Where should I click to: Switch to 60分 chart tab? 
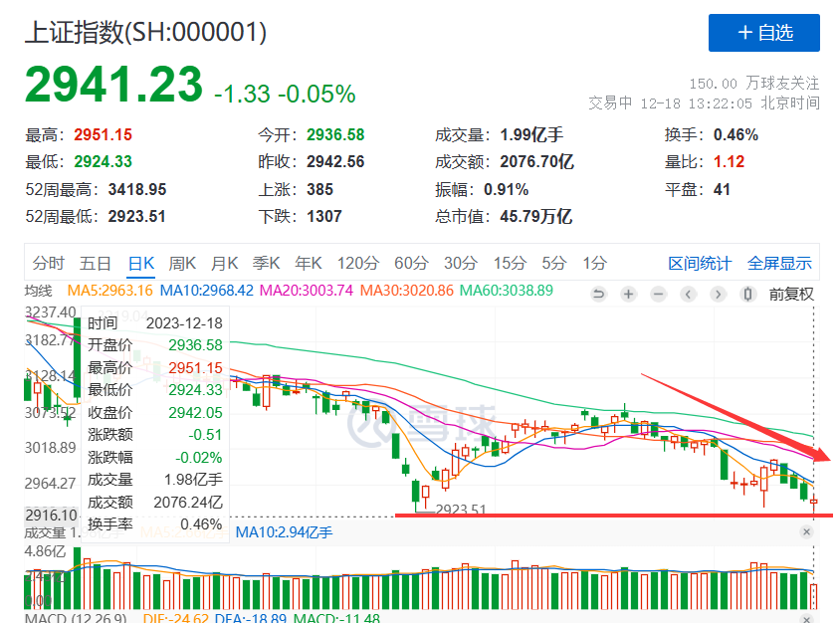[x=411, y=263]
